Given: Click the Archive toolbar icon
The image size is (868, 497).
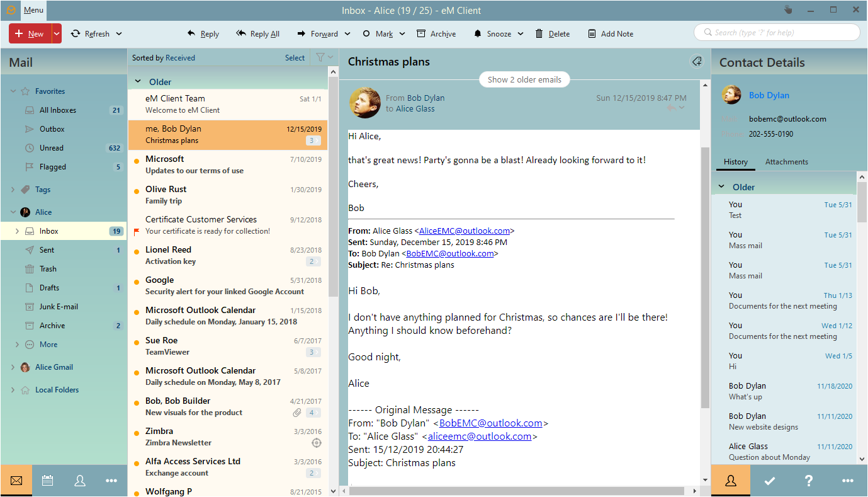Looking at the screenshot, I should pyautogui.click(x=420, y=34).
